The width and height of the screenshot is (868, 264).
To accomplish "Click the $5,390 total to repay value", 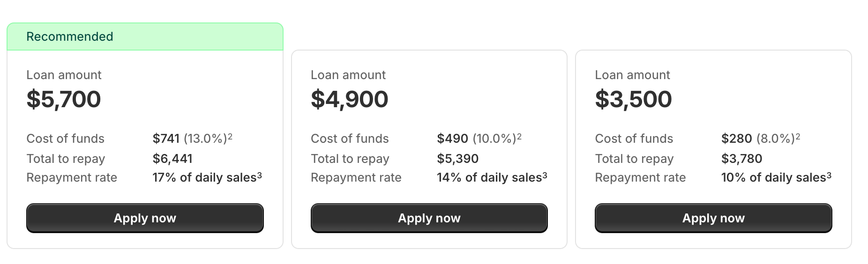I will (x=457, y=159).
